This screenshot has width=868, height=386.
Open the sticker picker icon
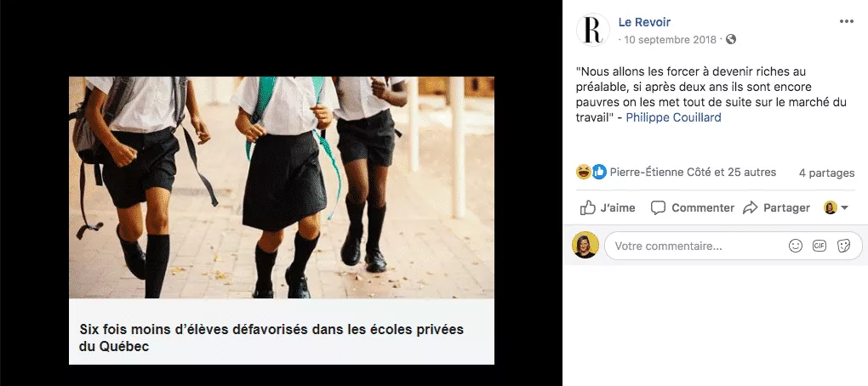pyautogui.click(x=843, y=246)
